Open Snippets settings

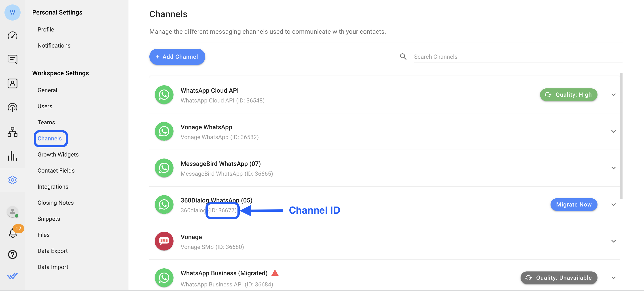tap(49, 219)
